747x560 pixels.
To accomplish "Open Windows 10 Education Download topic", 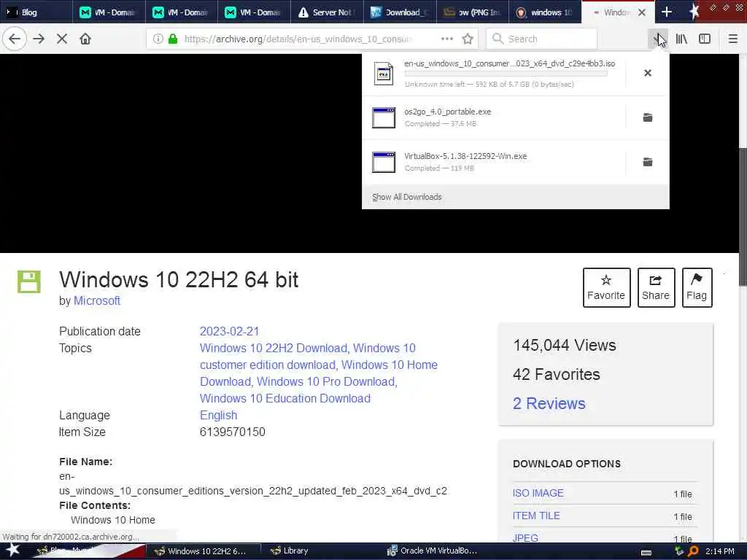I will pos(285,399).
